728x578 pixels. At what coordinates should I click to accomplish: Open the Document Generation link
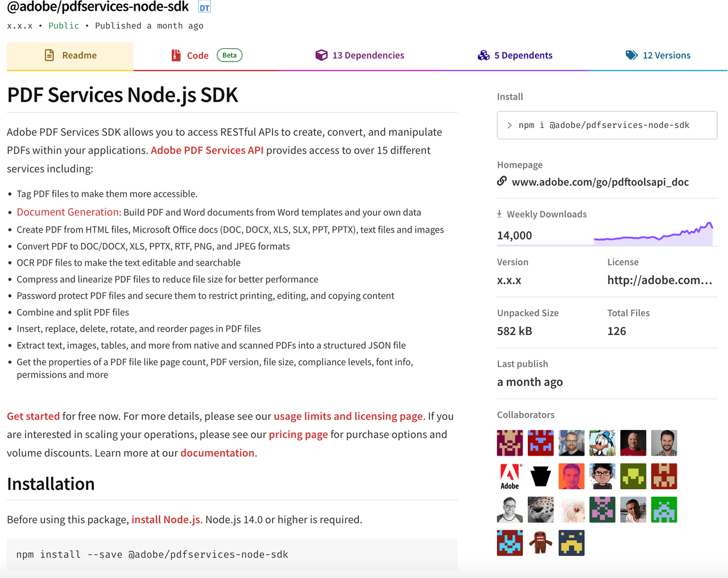(68, 212)
